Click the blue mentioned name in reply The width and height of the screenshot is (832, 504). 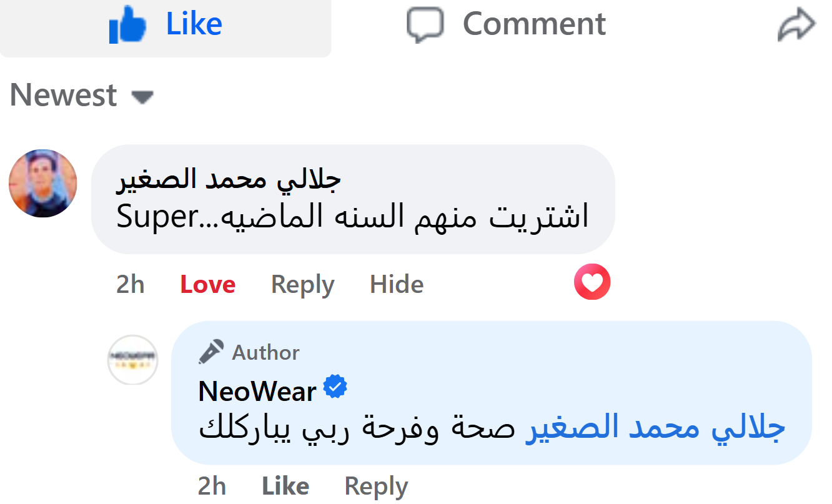pos(655,428)
